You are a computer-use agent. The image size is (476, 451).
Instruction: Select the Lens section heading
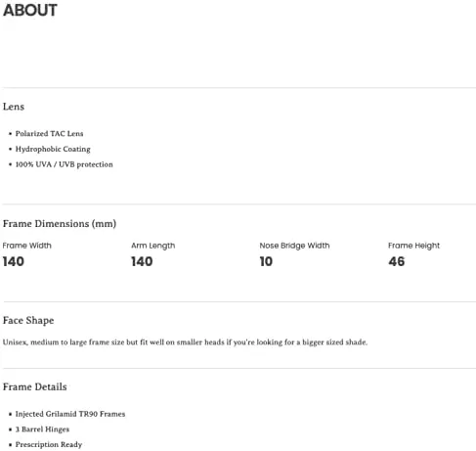tap(14, 107)
